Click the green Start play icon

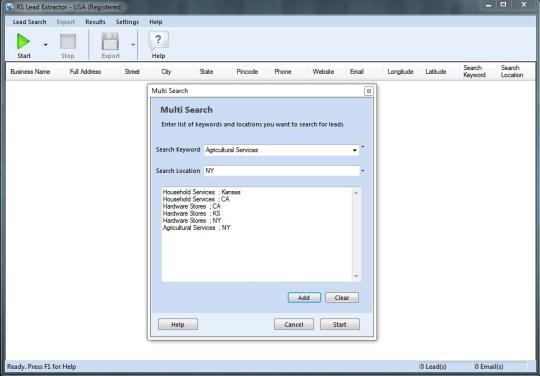tap(23, 41)
